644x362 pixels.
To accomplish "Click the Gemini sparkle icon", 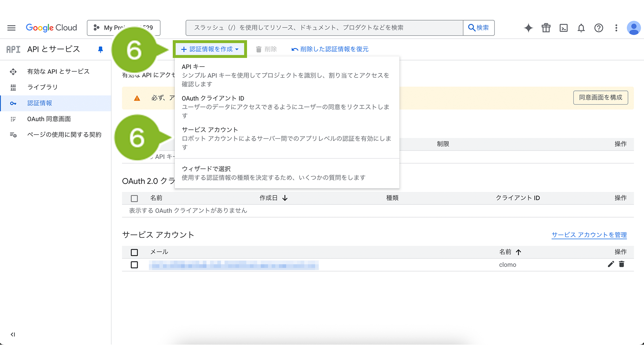I will point(528,28).
